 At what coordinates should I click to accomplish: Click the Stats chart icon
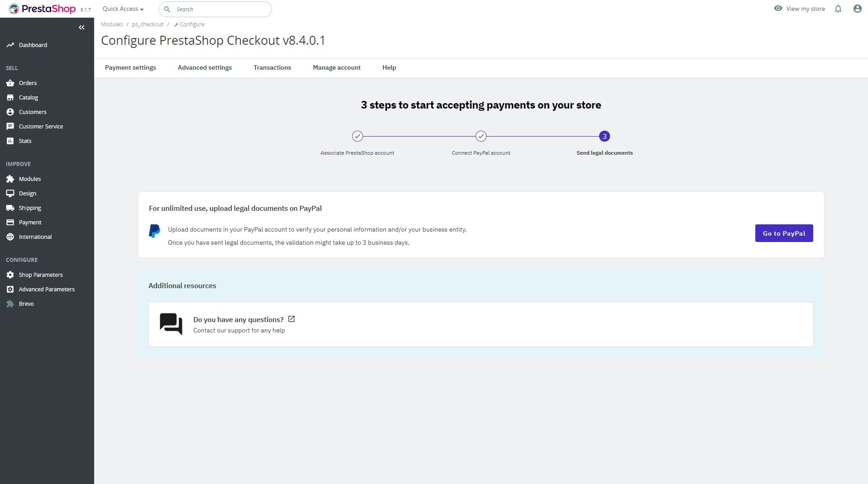click(10, 141)
